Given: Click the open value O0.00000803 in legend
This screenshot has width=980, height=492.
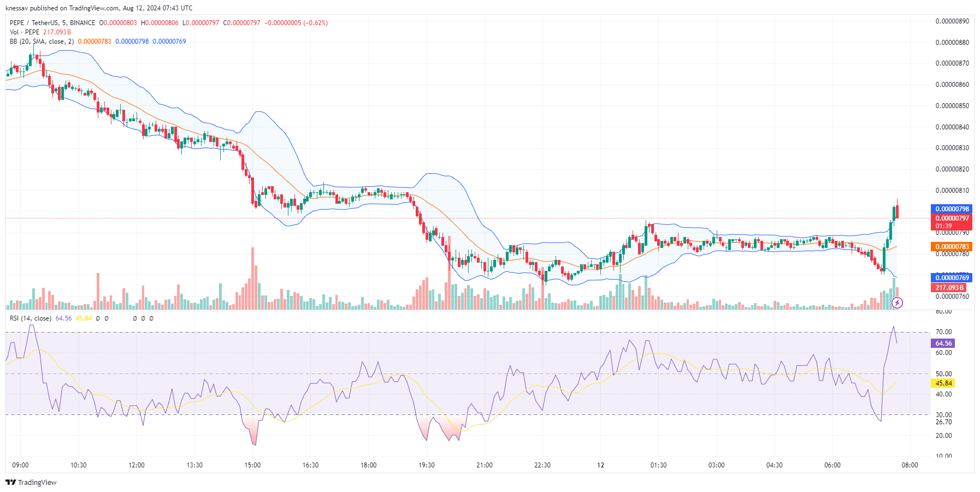Looking at the screenshot, I should tap(118, 23).
